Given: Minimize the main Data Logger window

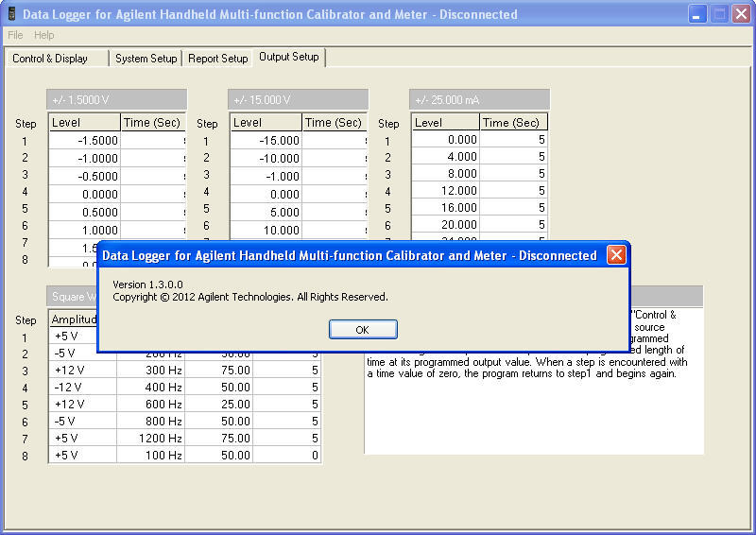Looking at the screenshot, I should point(696,14).
